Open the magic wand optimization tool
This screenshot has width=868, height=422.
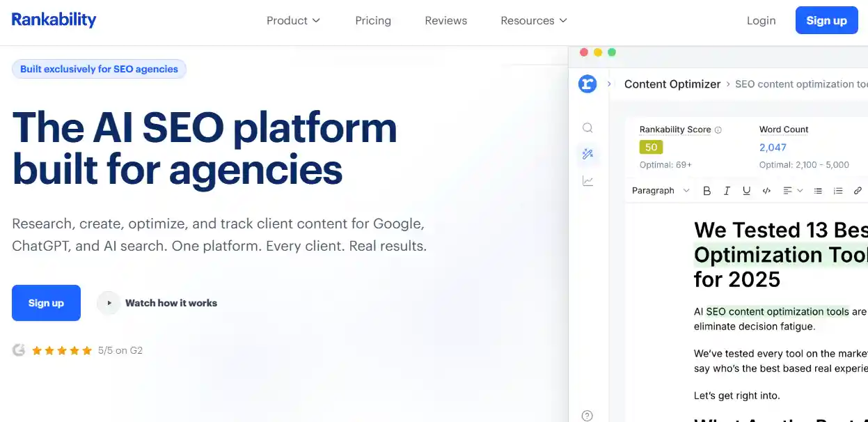(x=587, y=154)
